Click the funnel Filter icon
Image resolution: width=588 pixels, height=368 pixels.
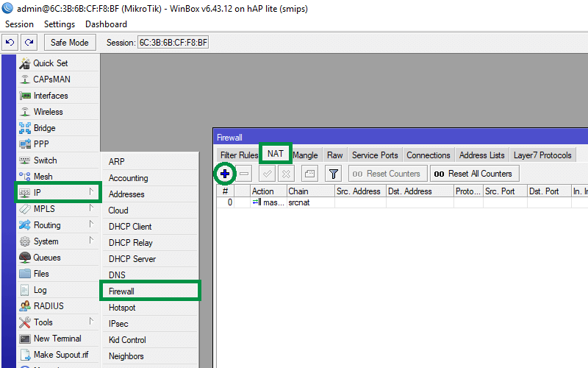click(x=334, y=174)
